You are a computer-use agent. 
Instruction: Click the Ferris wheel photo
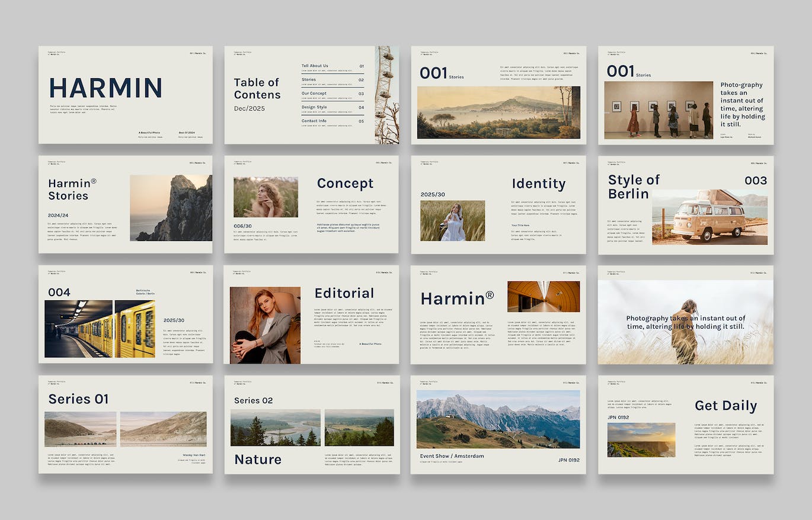386,95
